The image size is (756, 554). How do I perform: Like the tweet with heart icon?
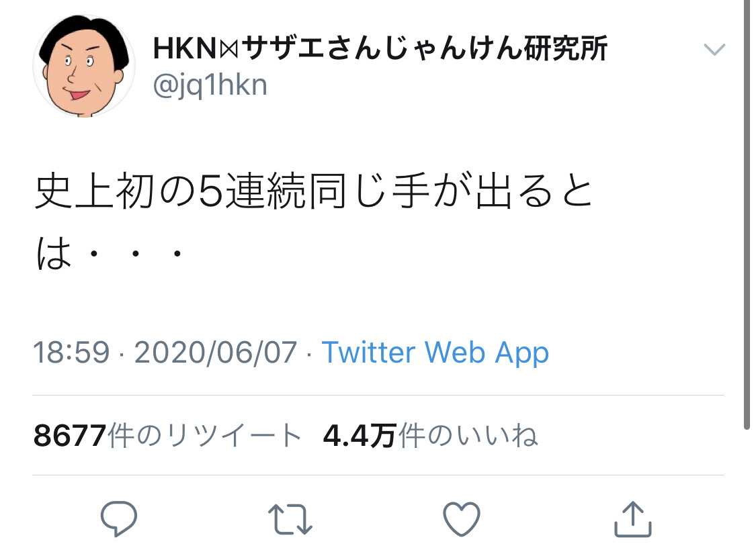(462, 519)
